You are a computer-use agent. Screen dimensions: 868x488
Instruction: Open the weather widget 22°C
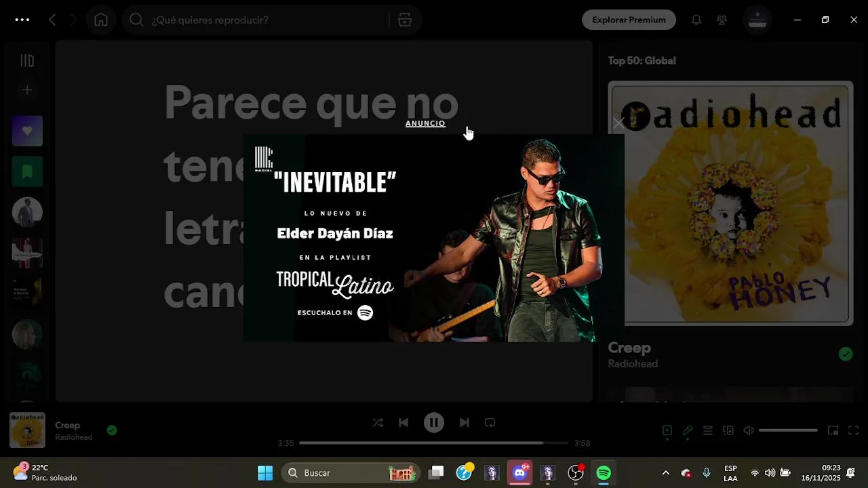(x=45, y=472)
